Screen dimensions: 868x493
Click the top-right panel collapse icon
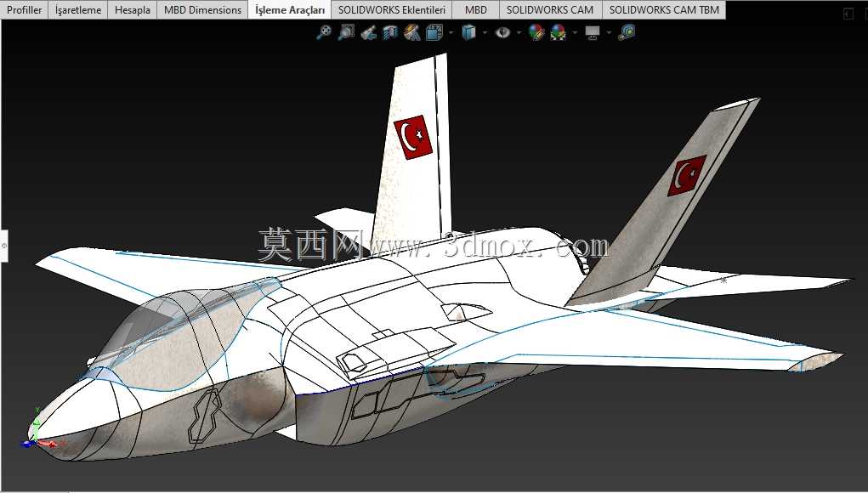tap(848, 14)
